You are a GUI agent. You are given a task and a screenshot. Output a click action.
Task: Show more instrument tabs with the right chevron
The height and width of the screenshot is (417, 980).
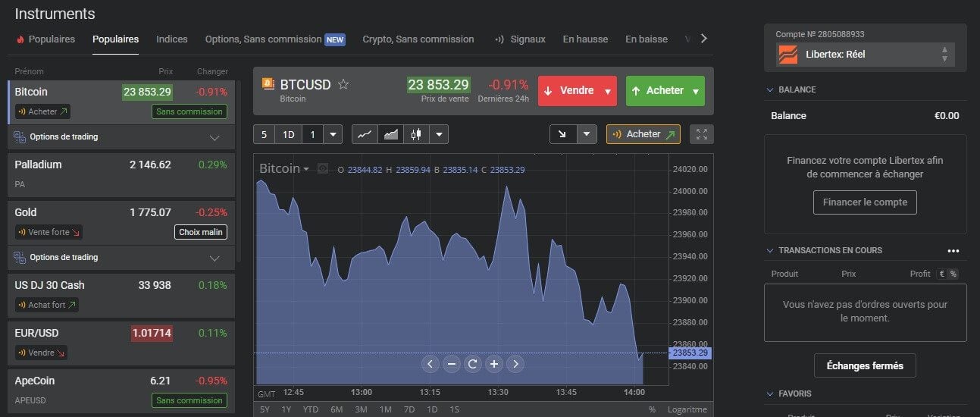[x=703, y=39]
